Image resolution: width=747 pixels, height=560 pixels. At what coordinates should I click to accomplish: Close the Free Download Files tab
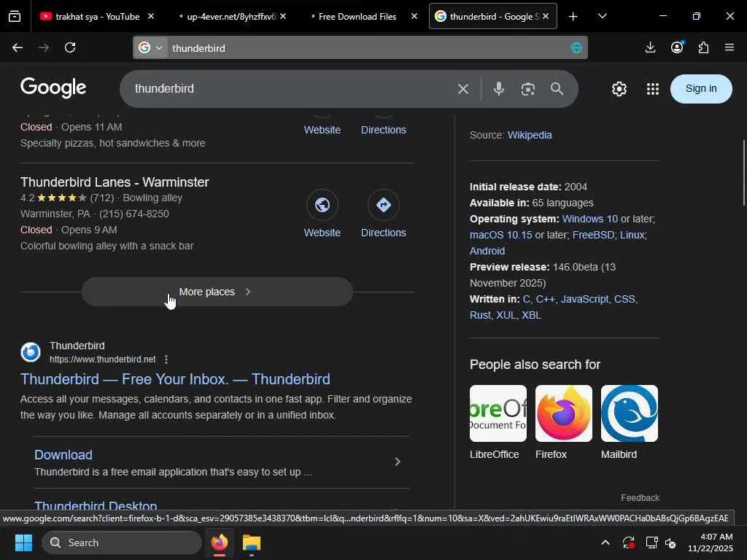pyautogui.click(x=414, y=16)
